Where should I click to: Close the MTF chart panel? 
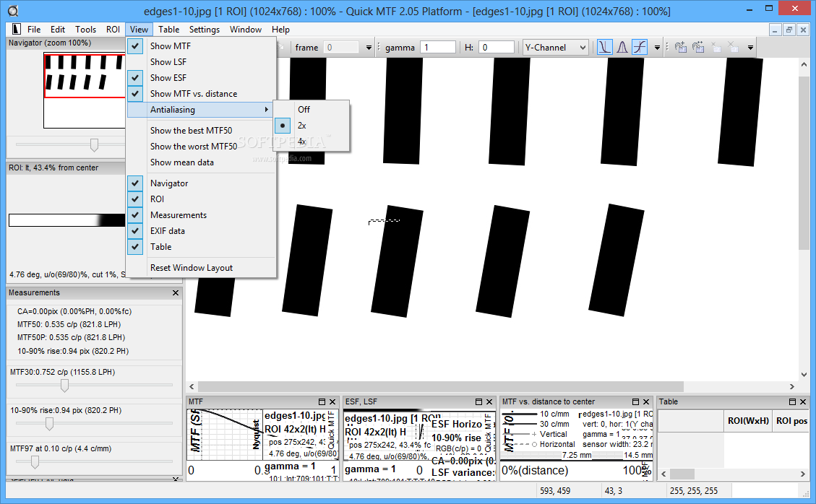[332, 401]
